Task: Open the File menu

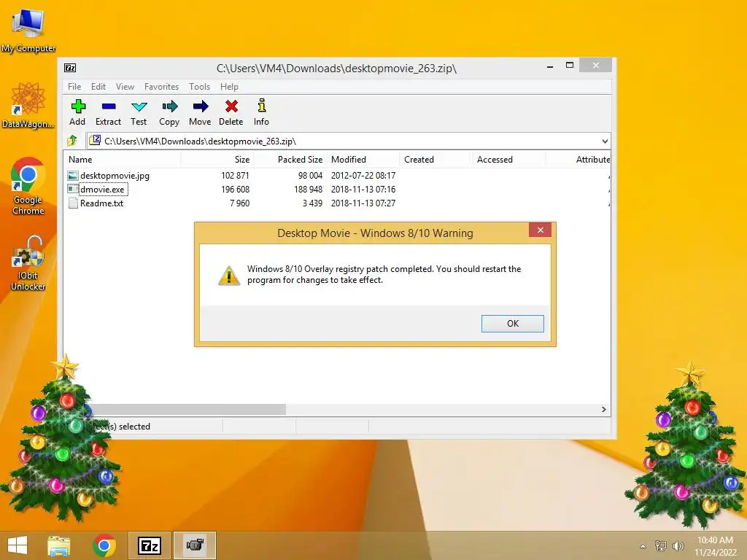Action: click(x=74, y=87)
